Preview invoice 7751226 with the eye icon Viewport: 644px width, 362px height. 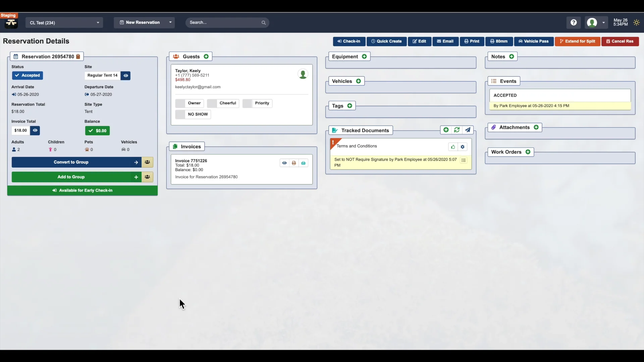coord(285,163)
